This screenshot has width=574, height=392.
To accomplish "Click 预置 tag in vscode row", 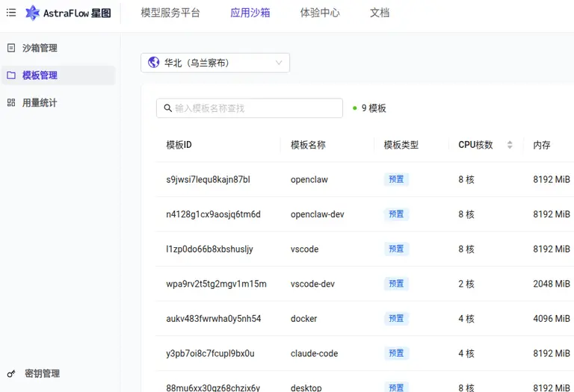I will [x=396, y=249].
